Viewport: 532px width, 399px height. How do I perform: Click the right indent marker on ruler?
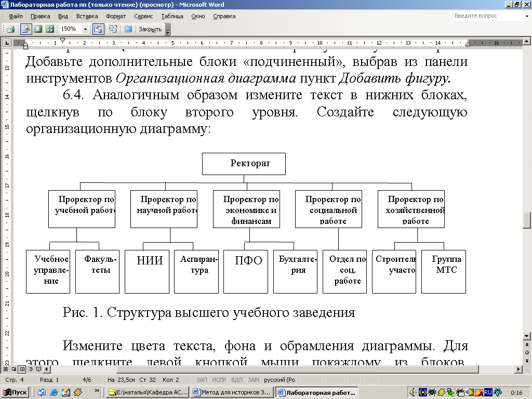[x=468, y=44]
